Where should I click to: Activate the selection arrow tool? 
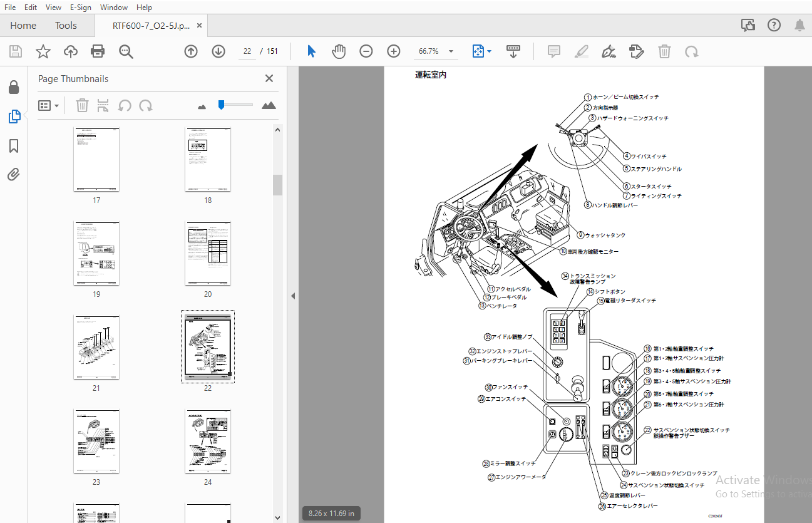pyautogui.click(x=311, y=51)
